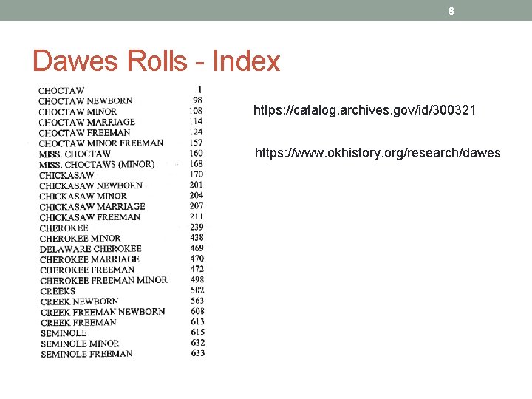This screenshot has width=532, height=399.
Task: Select the CHEROKEE FREEMAN entry
Action: tap(87, 270)
